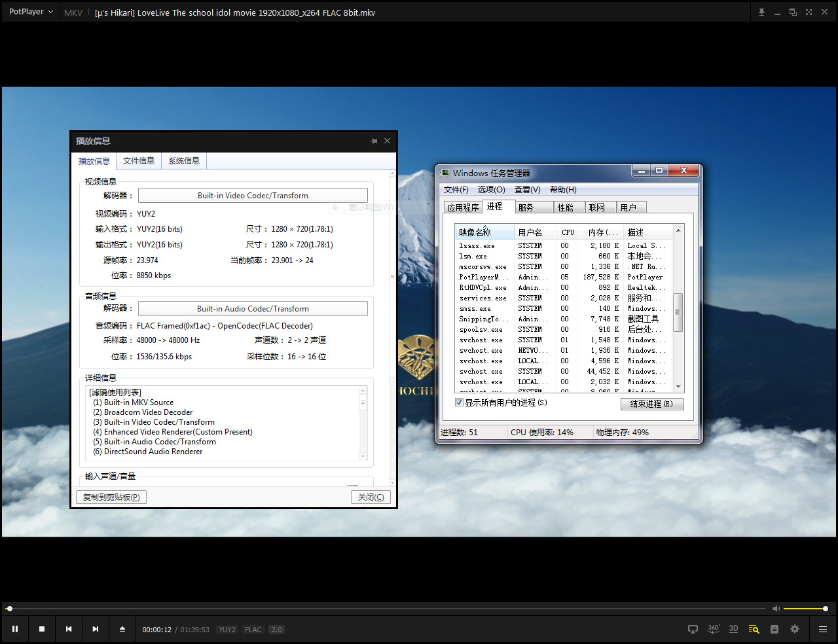The height and width of the screenshot is (644, 838).
Task: Open 文件(F) menu in Task Manager
Action: (456, 190)
